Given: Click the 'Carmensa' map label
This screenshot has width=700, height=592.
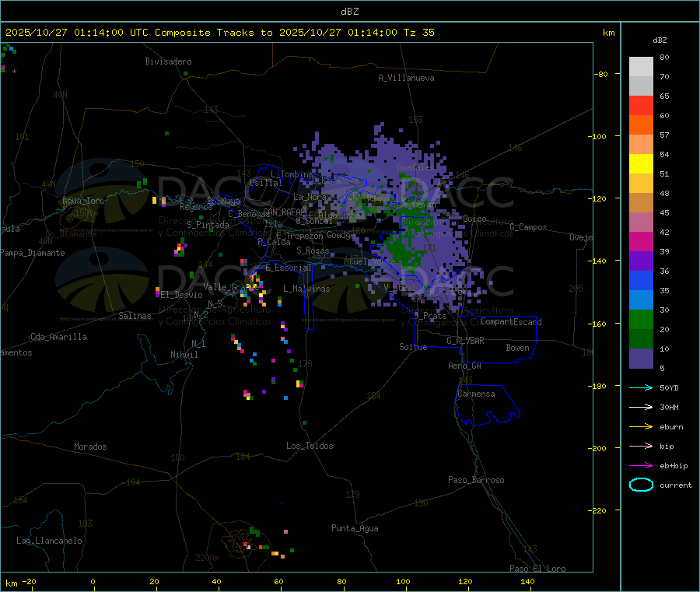Looking at the screenshot, I should click(476, 394).
